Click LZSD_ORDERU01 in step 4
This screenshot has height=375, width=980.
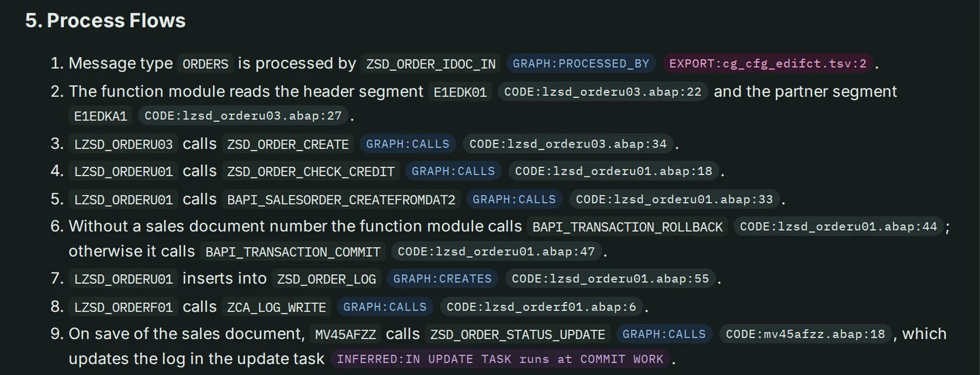pyautogui.click(x=123, y=172)
